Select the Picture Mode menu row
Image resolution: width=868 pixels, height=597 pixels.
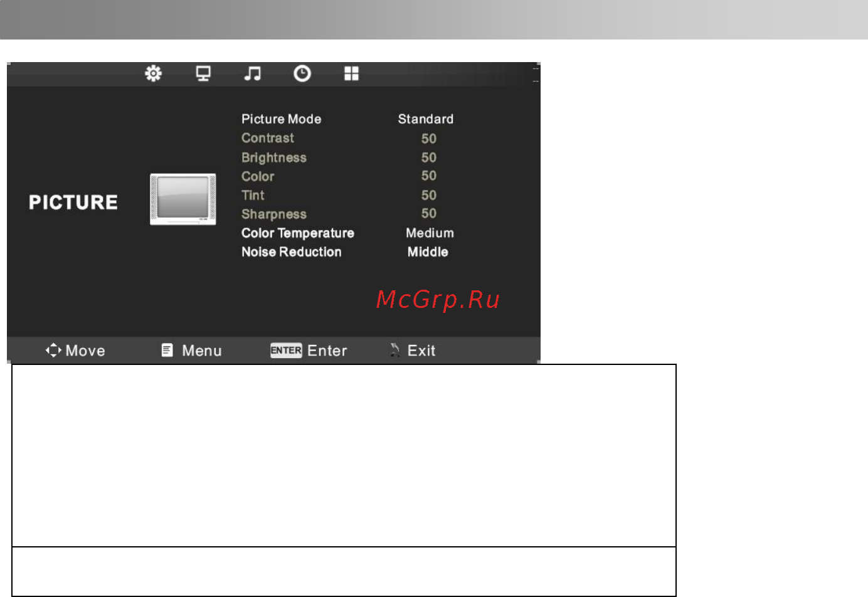(x=347, y=119)
